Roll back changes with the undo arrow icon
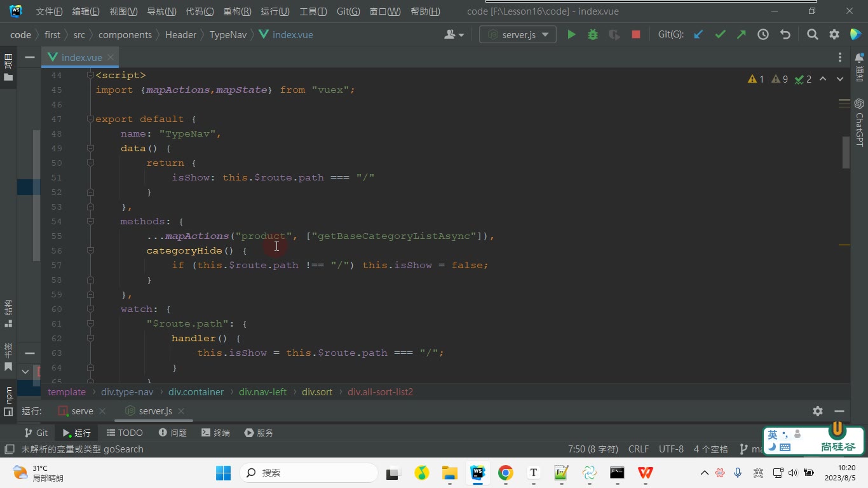The height and width of the screenshot is (488, 868). pos(785,35)
